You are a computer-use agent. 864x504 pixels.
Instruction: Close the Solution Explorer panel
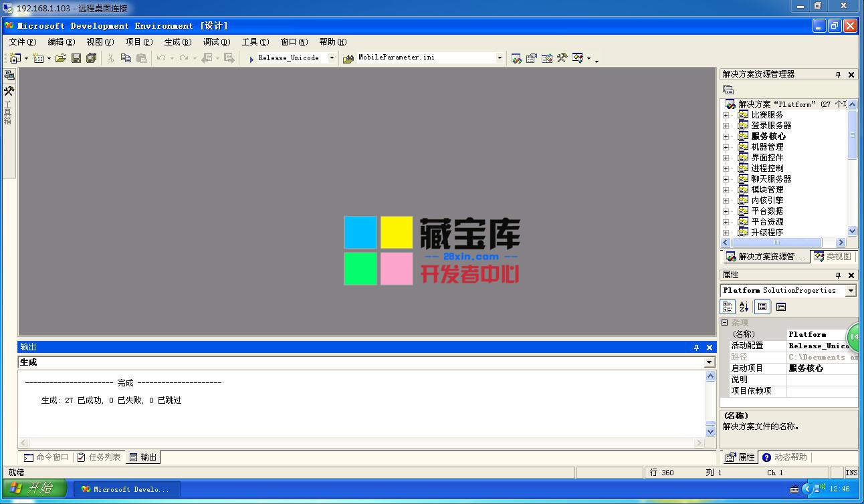click(851, 75)
